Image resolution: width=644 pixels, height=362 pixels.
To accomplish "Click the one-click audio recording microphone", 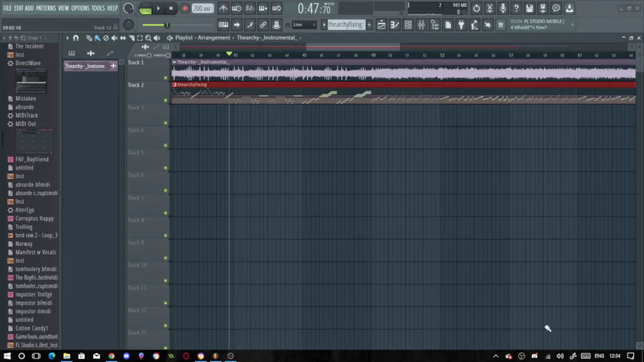I will coord(503,8).
